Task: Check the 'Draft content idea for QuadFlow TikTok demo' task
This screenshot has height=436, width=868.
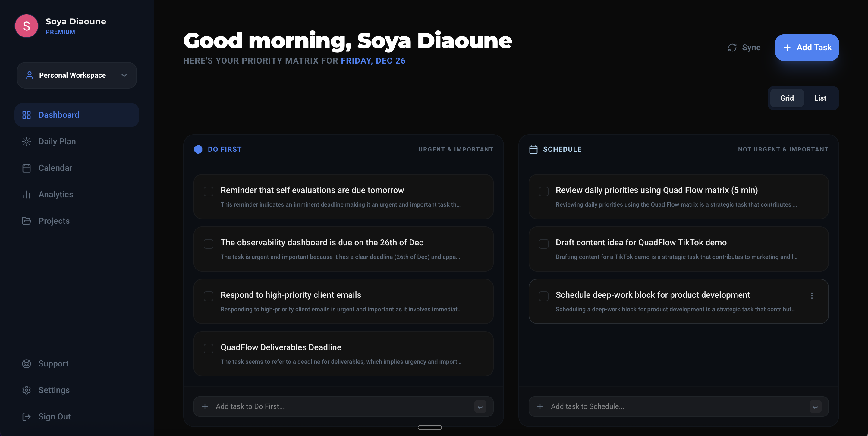Action: click(x=543, y=244)
